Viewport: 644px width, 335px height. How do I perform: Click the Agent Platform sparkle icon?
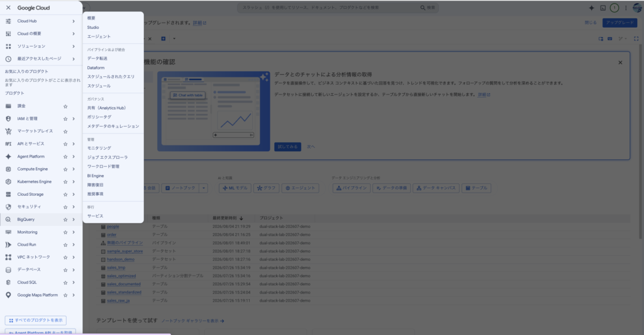[x=8, y=157]
